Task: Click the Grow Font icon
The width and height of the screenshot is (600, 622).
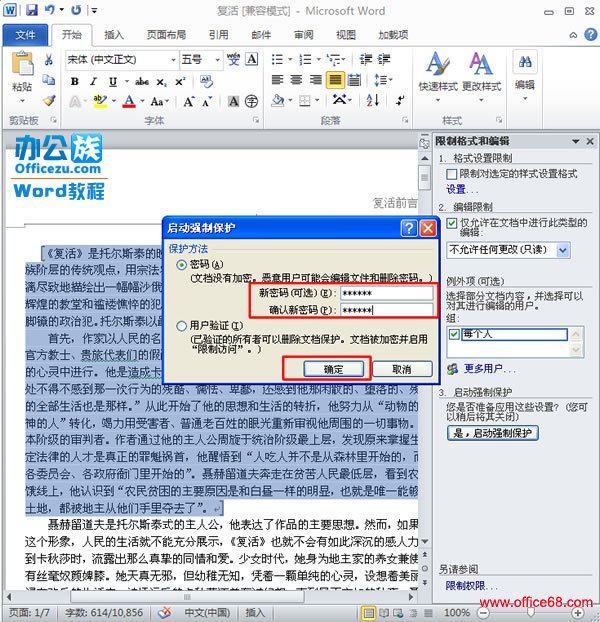Action: (x=189, y=102)
